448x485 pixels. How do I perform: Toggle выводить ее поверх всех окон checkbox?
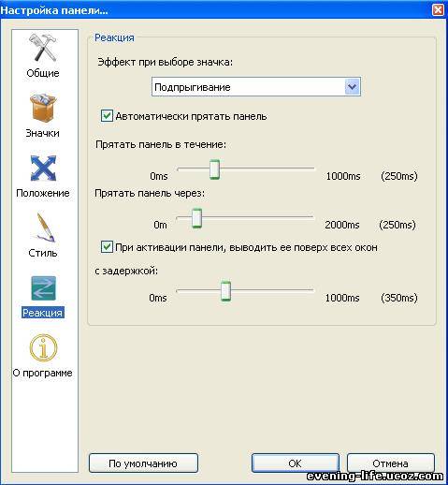(107, 247)
